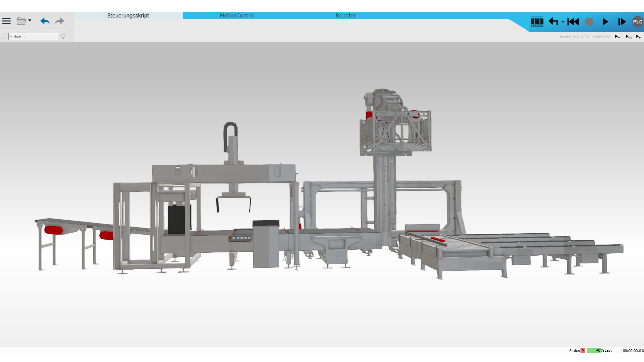Image resolution: width=644 pixels, height=362 pixels.
Task: Click the blue undo arrow
Action: (x=45, y=21)
